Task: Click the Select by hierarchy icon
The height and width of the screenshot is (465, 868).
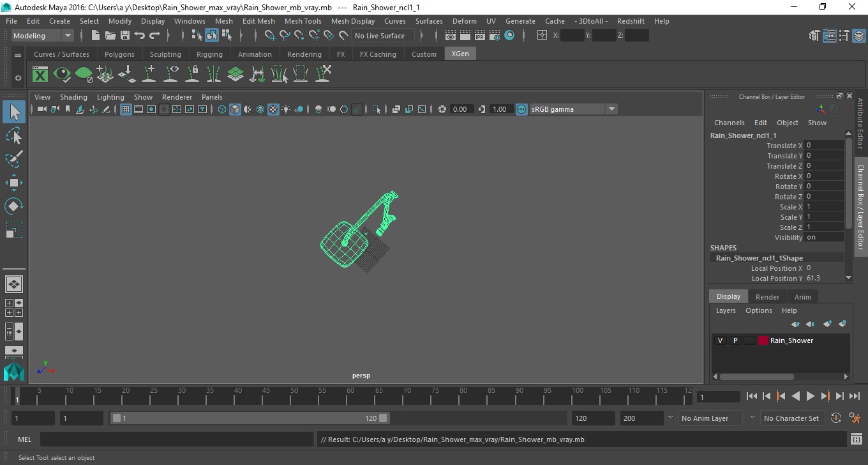Action: (197, 36)
